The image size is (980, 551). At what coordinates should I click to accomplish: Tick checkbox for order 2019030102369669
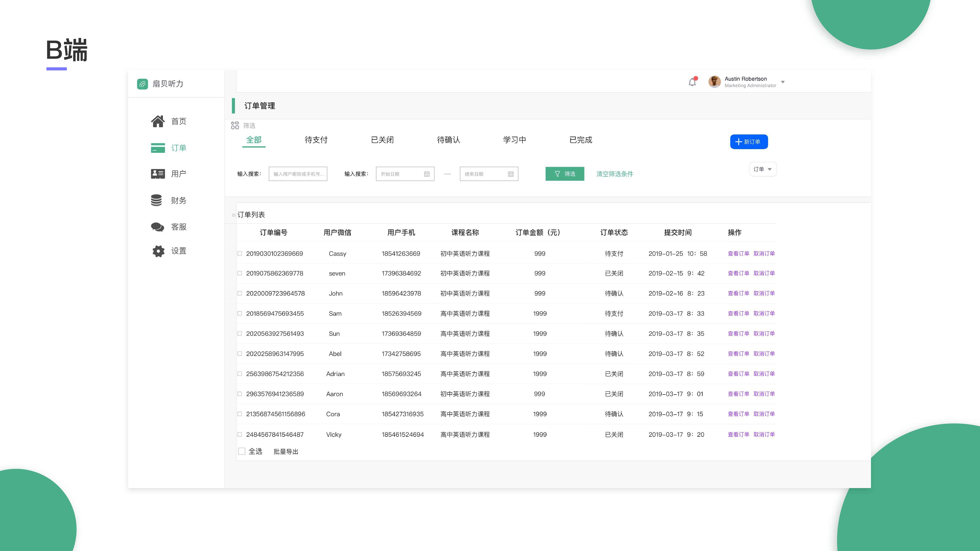(x=240, y=254)
